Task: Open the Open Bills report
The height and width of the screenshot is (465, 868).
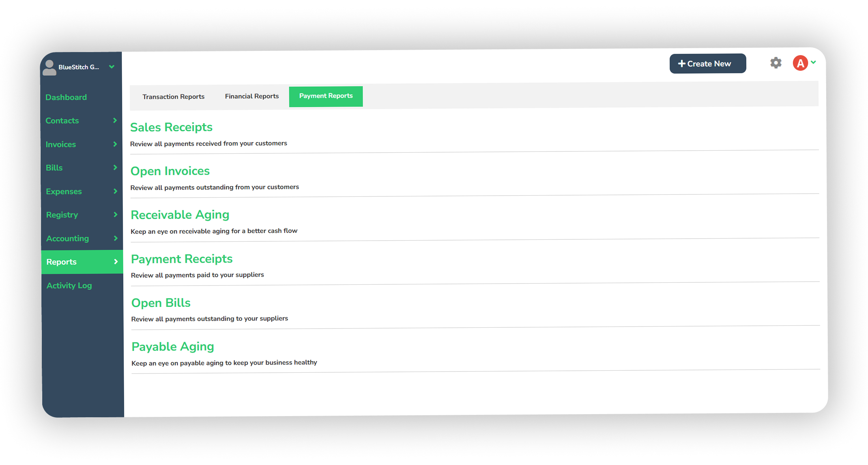Action: point(161,303)
